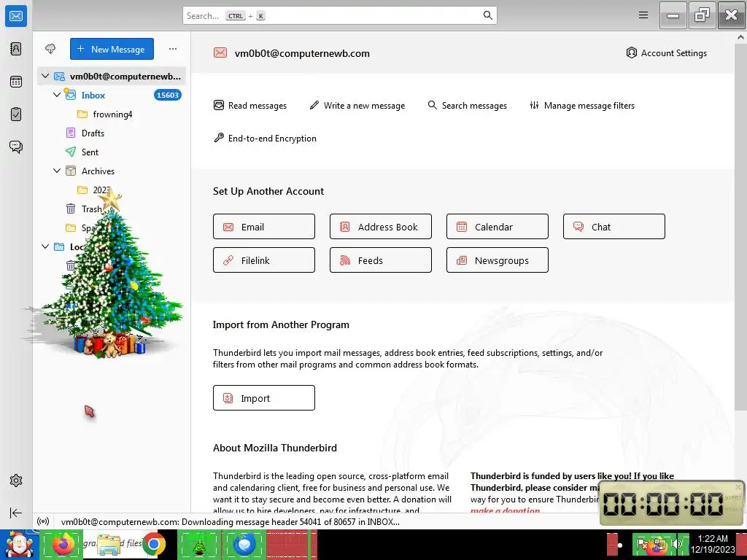
Task: Collapse the vm0b0t account tree
Action: click(45, 76)
